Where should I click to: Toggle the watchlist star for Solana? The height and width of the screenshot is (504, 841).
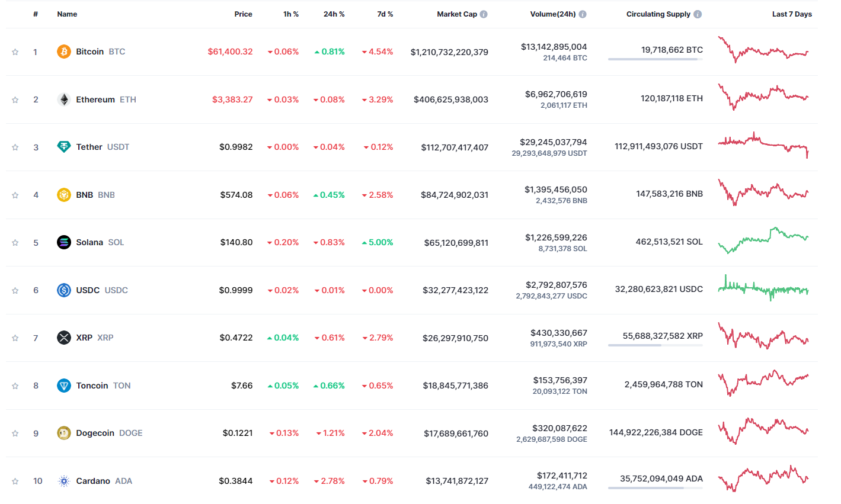(15, 243)
